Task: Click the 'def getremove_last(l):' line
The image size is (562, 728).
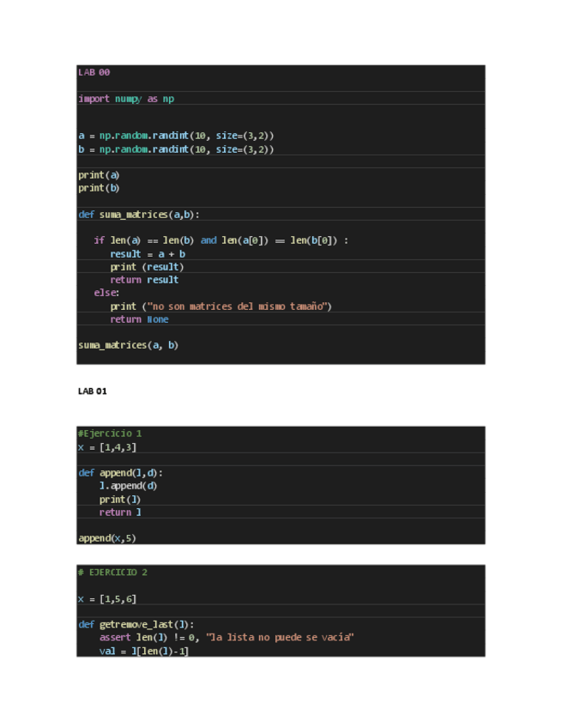Action: tap(136, 625)
